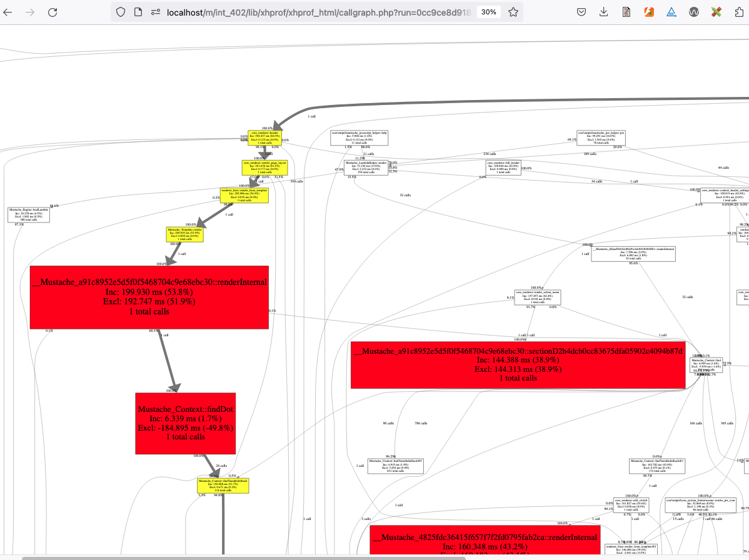This screenshot has height=560, width=749.
Task: Open the Downloads panel
Action: [604, 12]
